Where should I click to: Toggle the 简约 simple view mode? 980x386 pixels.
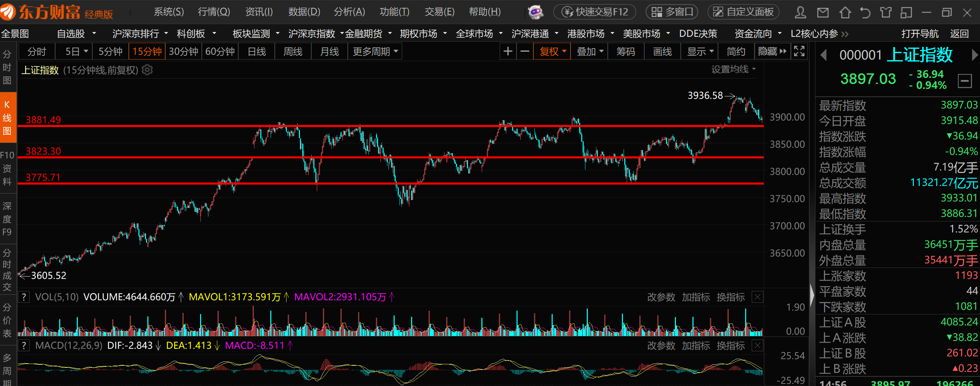coord(736,51)
